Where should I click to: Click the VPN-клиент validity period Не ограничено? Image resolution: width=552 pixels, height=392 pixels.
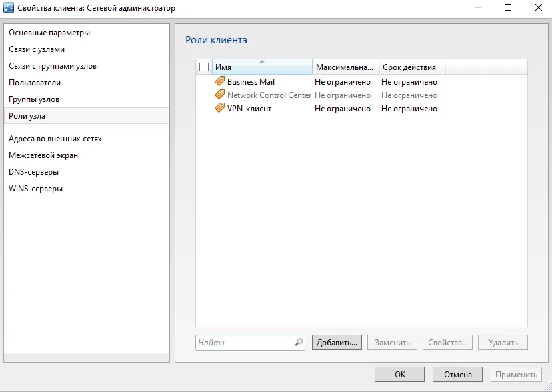point(409,109)
